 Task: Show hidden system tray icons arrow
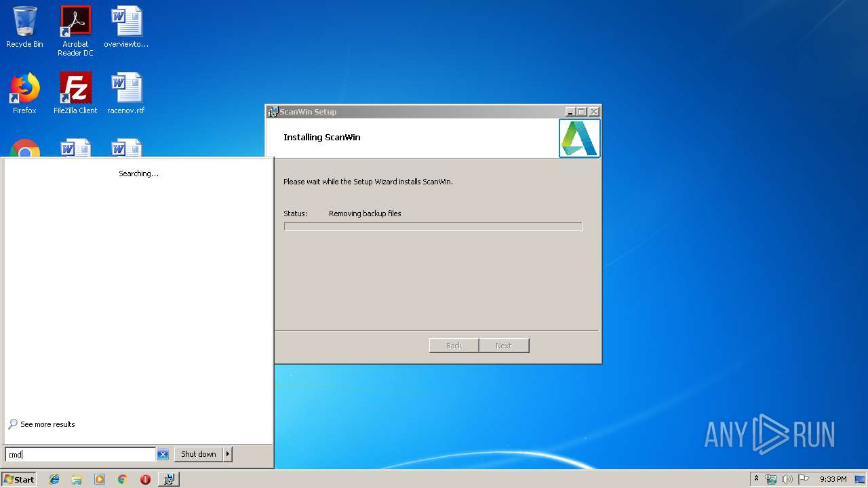tap(756, 479)
